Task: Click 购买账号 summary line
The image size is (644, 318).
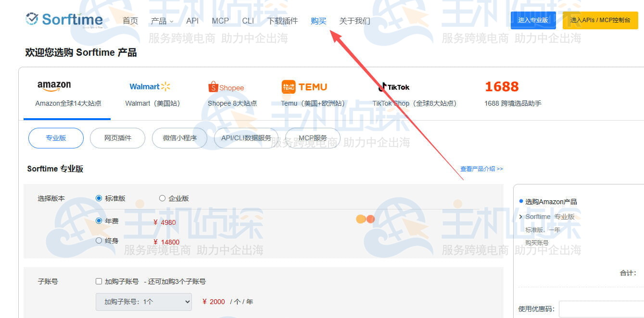Action: [x=537, y=243]
